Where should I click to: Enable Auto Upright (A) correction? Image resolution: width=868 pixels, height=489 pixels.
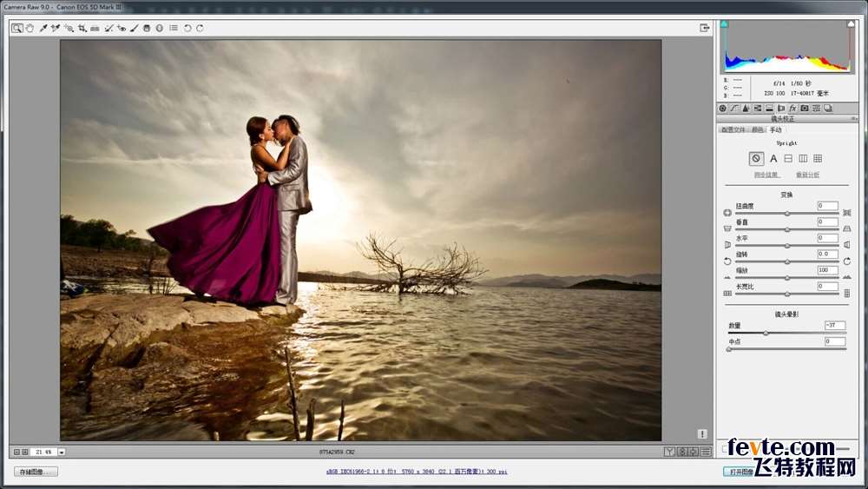click(773, 158)
